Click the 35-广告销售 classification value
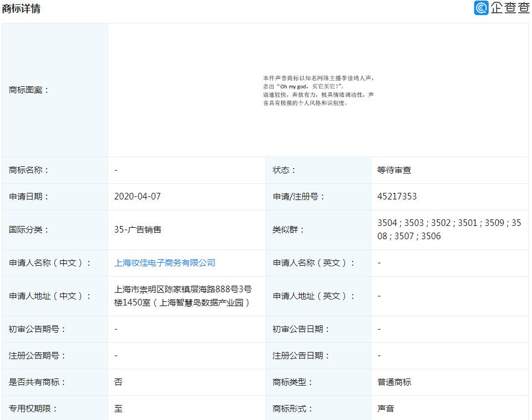Image resolution: width=532 pixels, height=420 pixels. click(137, 230)
